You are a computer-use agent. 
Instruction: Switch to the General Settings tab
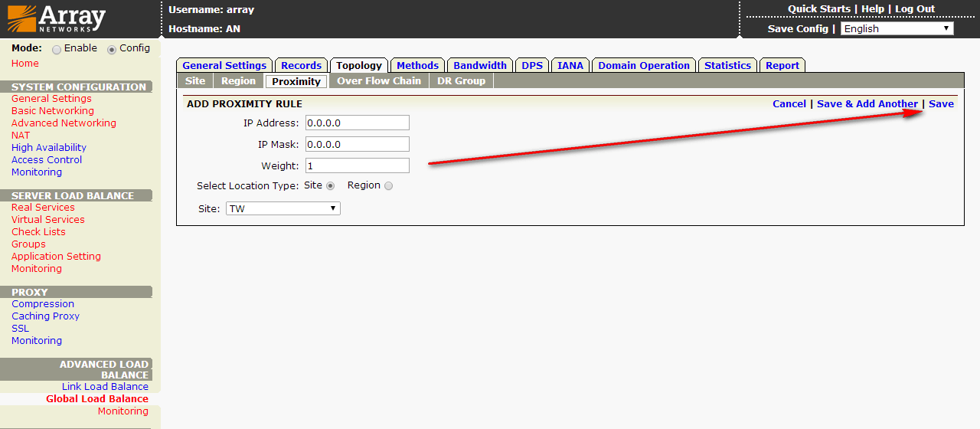point(224,65)
